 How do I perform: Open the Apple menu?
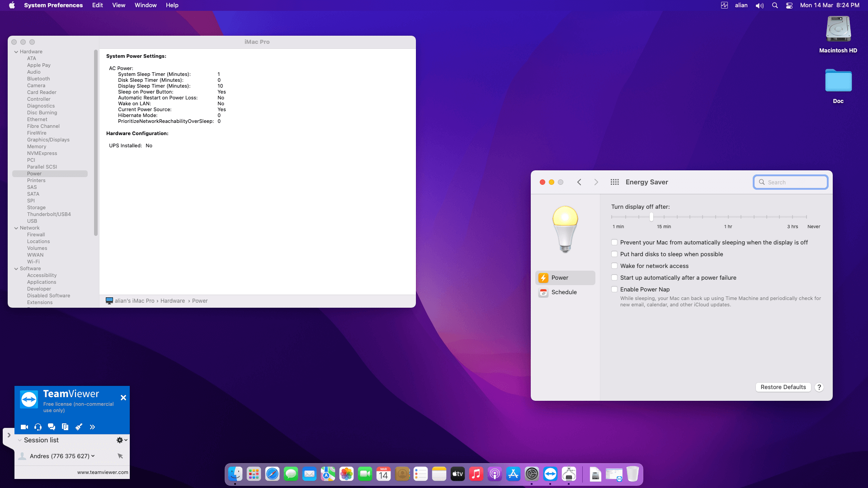(12, 5)
